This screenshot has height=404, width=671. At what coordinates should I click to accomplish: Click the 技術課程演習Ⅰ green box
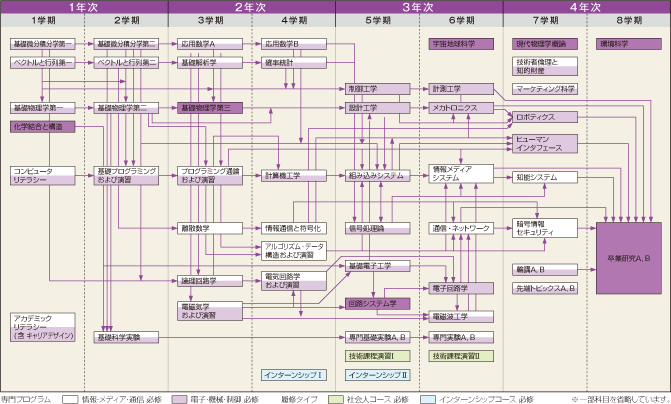[x=377, y=356]
